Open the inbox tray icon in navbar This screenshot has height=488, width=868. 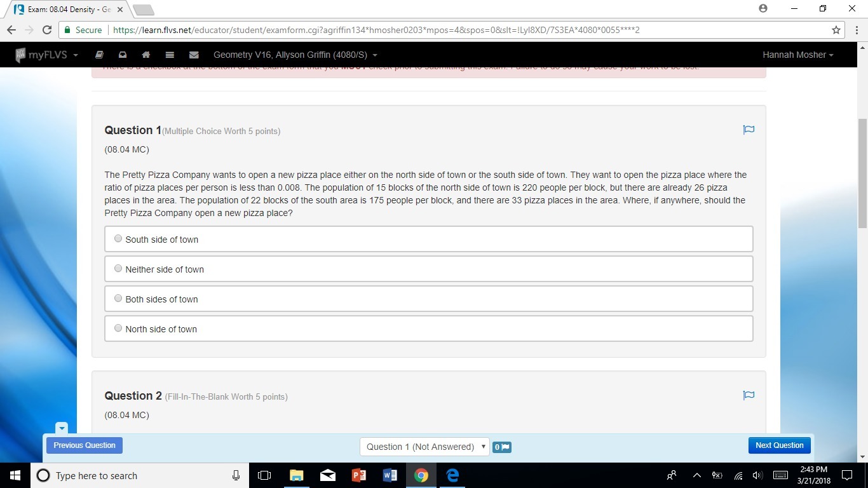123,55
